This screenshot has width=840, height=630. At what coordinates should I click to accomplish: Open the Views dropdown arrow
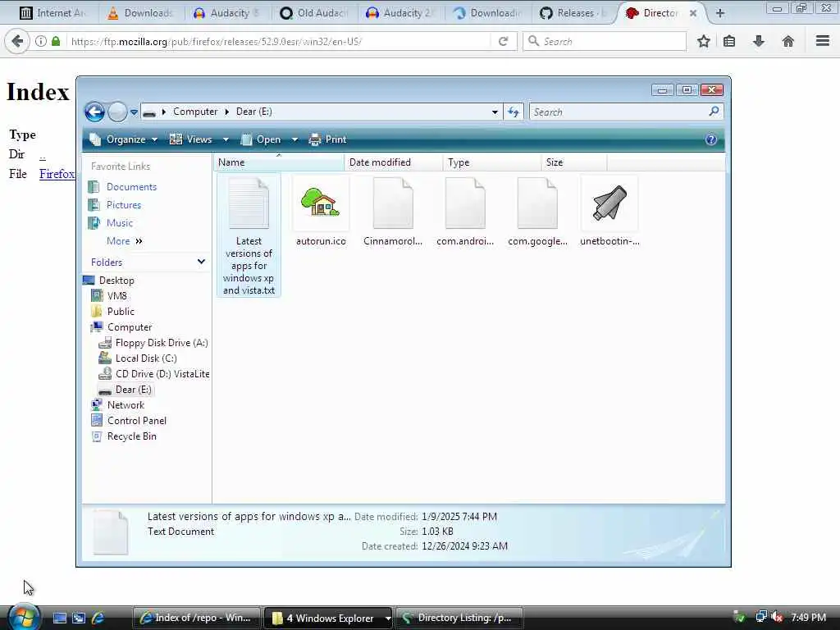click(226, 139)
